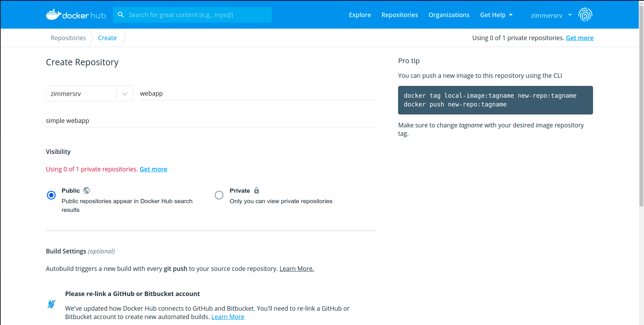Click 'Please re-link a GitHub or Bitbucket account'
Screen dimensions: 644x325
pos(133,294)
